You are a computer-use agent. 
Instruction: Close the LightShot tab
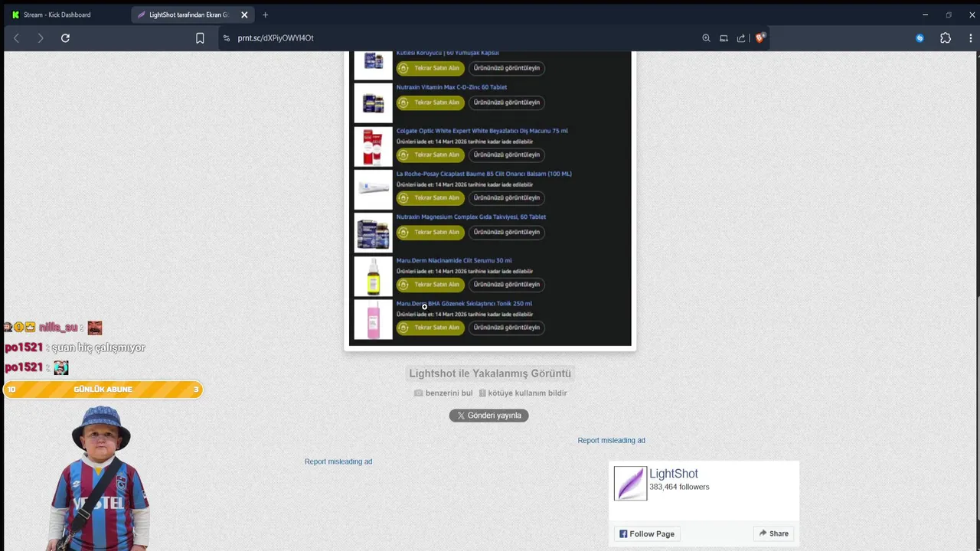click(244, 15)
